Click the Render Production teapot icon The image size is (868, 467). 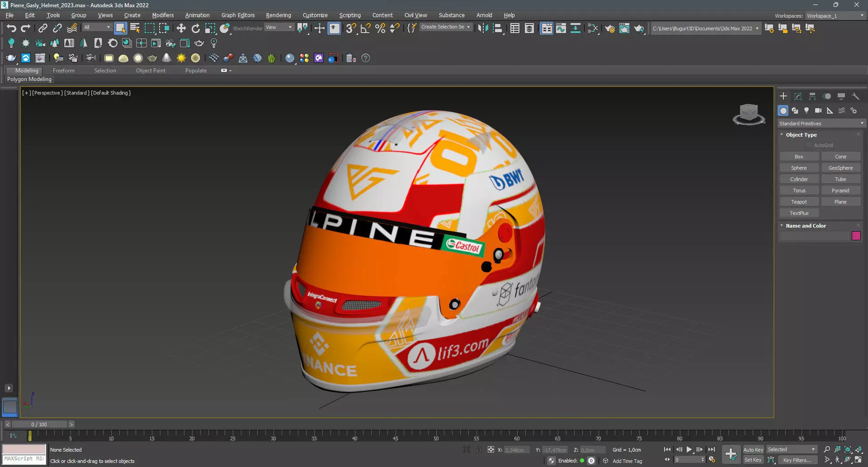pyautogui.click(x=639, y=29)
